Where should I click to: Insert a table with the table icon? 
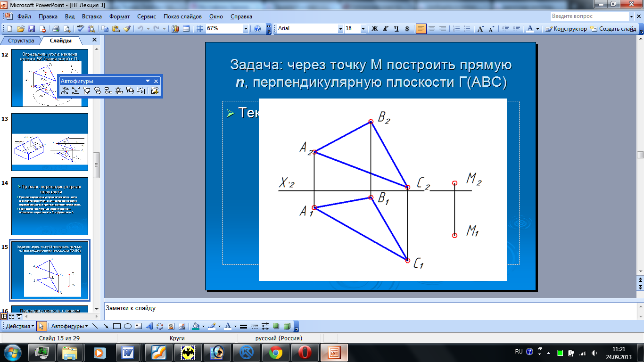point(186,29)
